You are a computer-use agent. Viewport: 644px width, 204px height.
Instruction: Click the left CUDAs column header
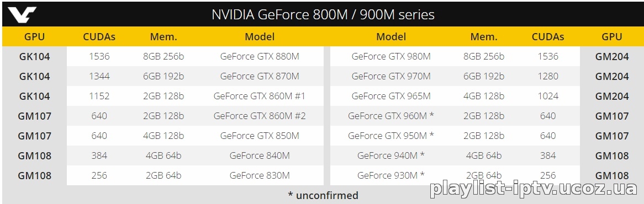pyautogui.click(x=99, y=36)
